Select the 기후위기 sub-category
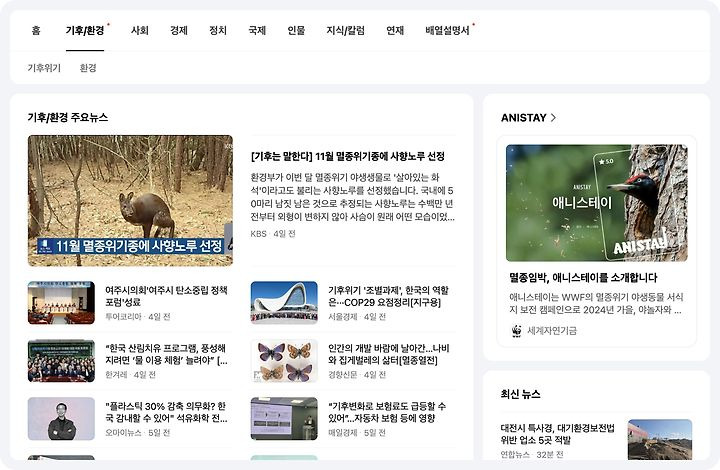Viewport: 720px width, 470px height. click(44, 68)
